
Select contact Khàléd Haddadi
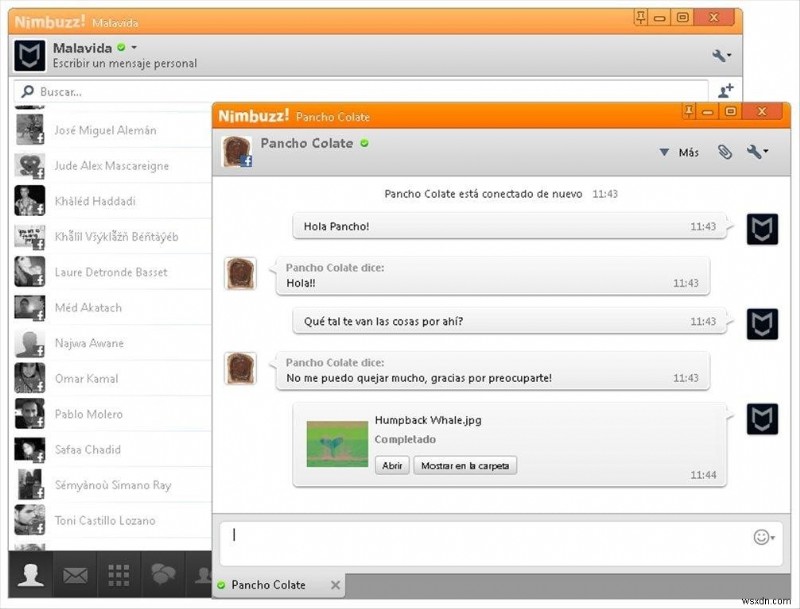click(x=111, y=201)
